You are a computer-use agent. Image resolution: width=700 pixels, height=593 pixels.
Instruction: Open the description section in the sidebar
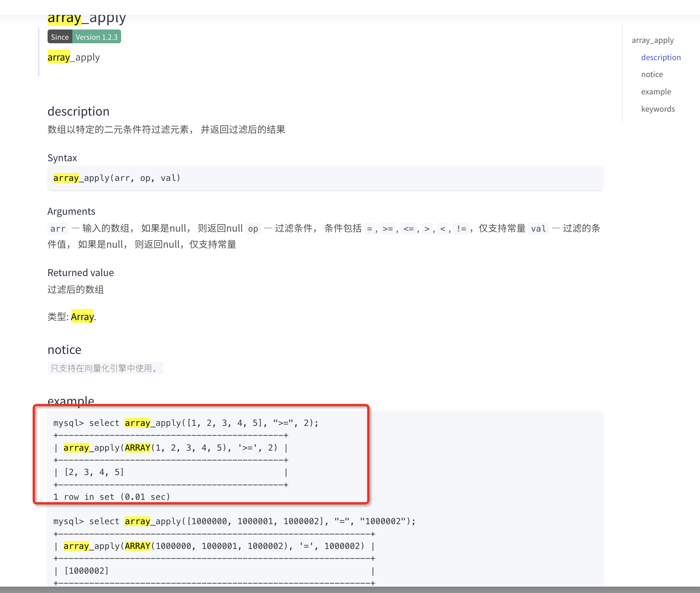pyautogui.click(x=661, y=57)
